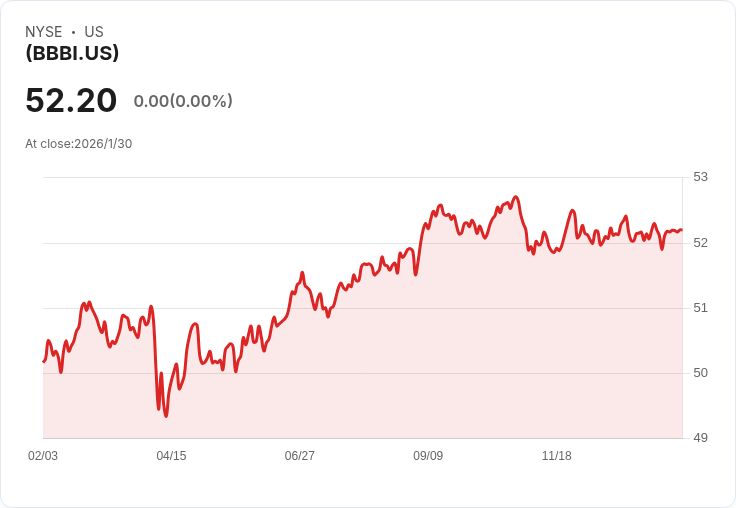Click the 09/09 x-axis date label
This screenshot has height=508, width=736.
[428, 455]
